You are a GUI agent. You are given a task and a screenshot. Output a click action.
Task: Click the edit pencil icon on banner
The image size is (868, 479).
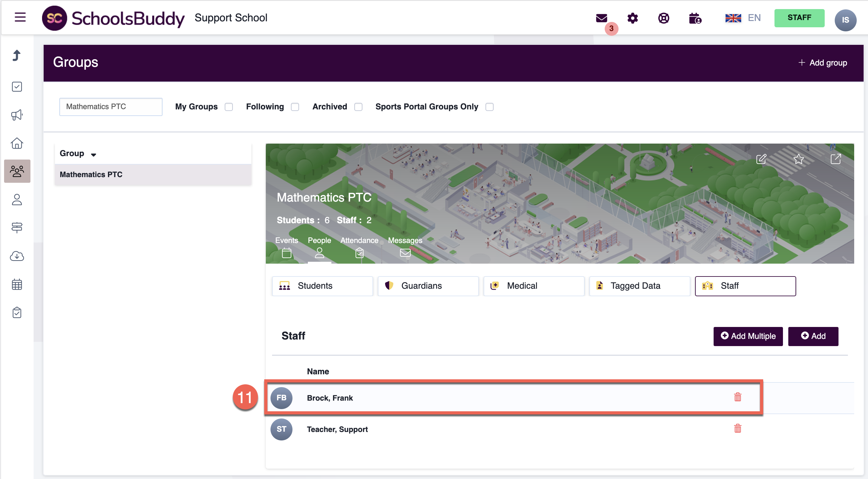761,159
